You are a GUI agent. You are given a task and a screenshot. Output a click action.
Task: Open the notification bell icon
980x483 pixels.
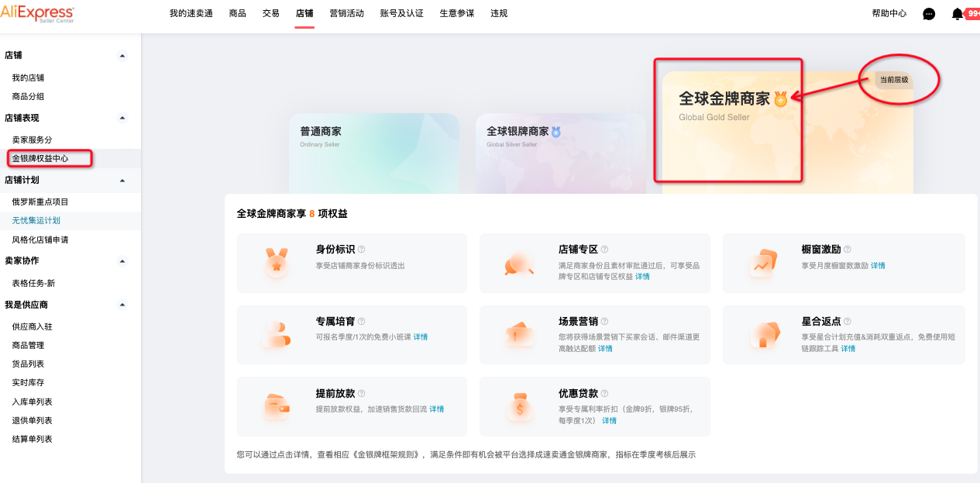958,14
